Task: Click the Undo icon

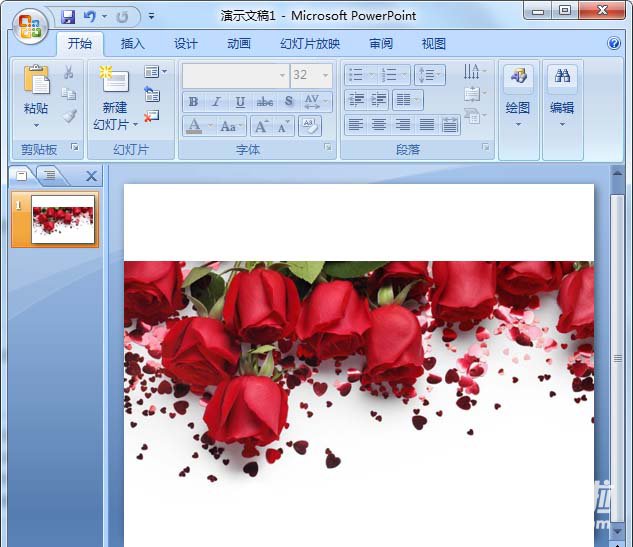Action: coord(88,16)
